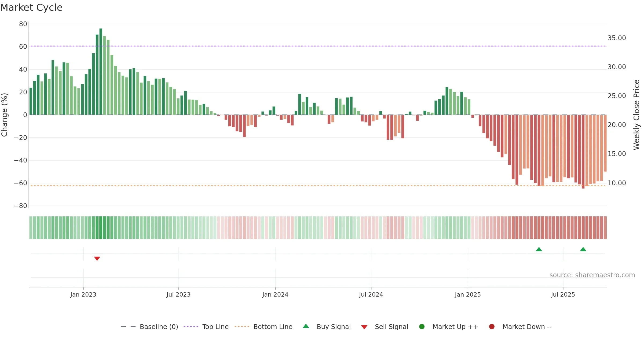Toggle the Baseline (0) legend entry
This screenshot has width=644, height=362.
click(149, 327)
